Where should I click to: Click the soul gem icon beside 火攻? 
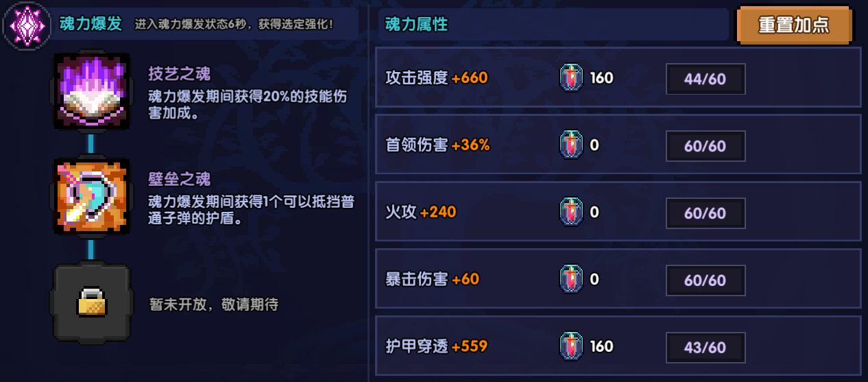point(571,212)
